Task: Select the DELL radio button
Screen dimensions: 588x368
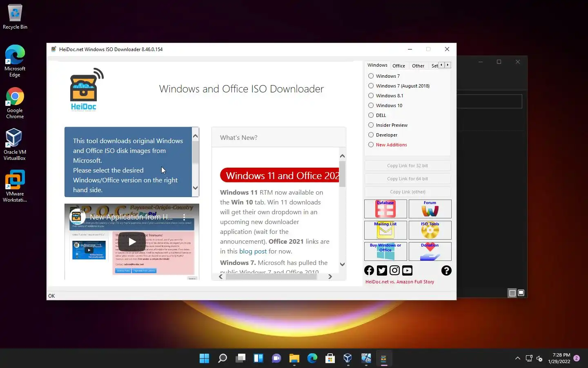Action: pyautogui.click(x=371, y=115)
